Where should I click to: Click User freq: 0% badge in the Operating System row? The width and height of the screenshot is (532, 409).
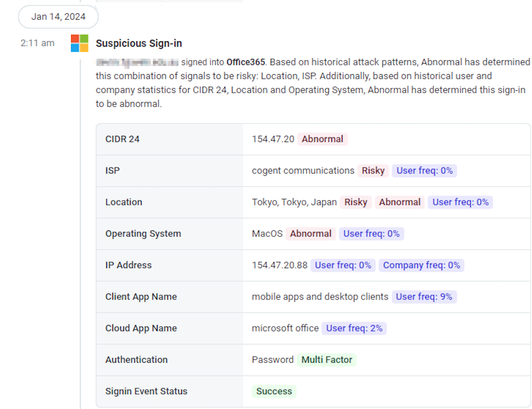pyautogui.click(x=372, y=234)
